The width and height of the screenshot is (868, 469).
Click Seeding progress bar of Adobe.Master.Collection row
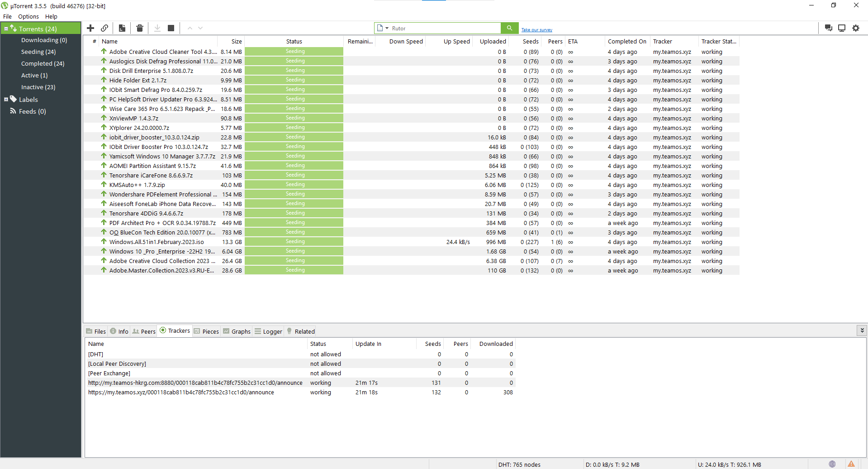pyautogui.click(x=294, y=270)
